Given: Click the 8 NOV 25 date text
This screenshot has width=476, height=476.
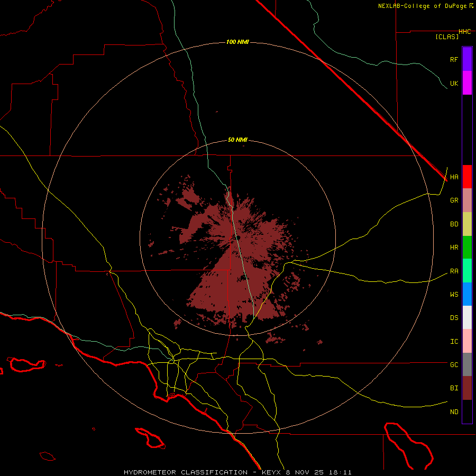Looking at the screenshot, I should pyautogui.click(x=306, y=472).
